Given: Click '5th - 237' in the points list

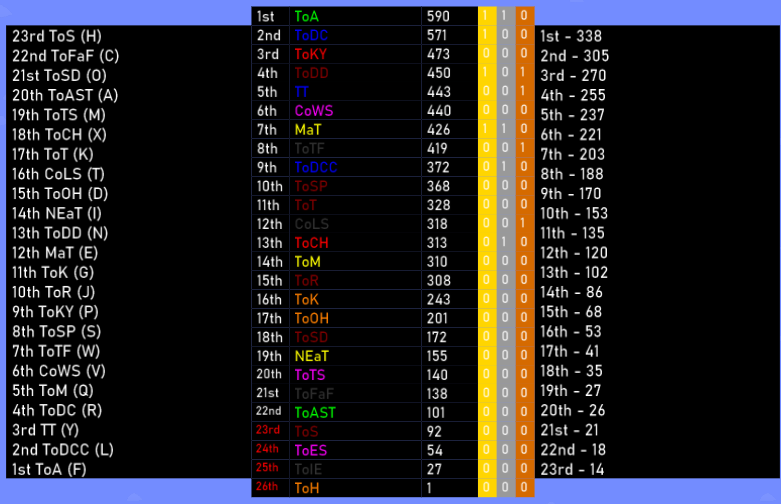Looking at the screenshot, I should (x=573, y=115).
